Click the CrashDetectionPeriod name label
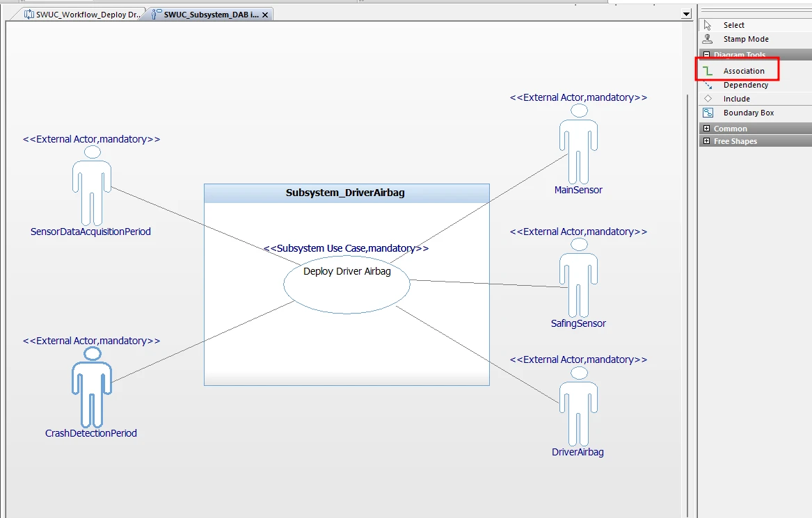 (91, 433)
